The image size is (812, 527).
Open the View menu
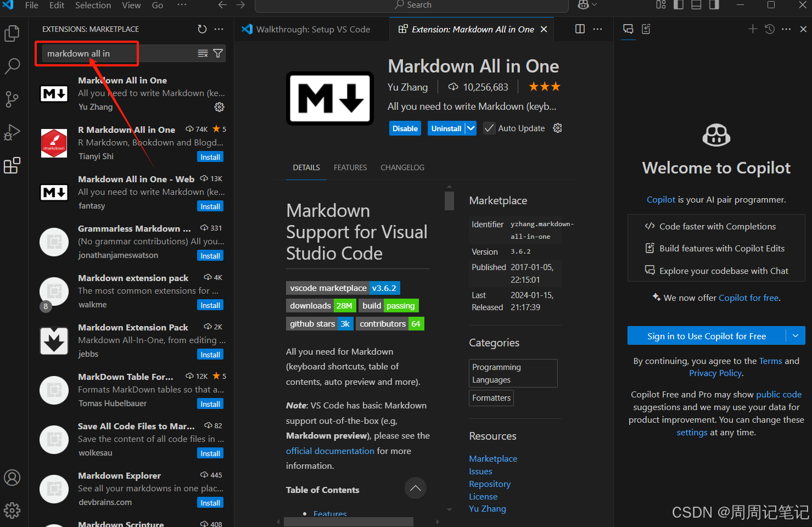131,5
